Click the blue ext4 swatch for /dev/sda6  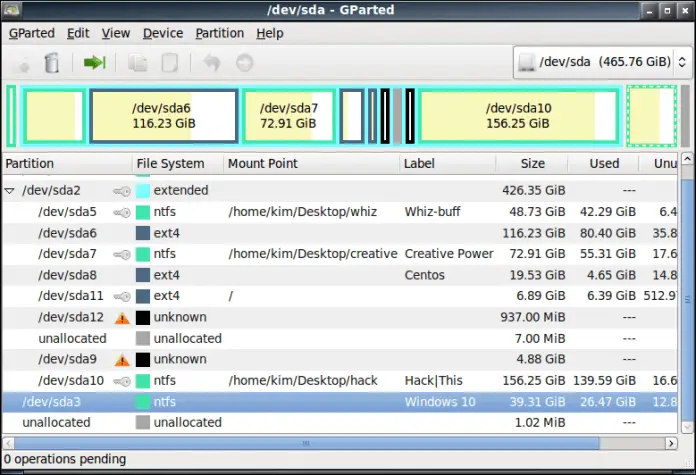142,234
